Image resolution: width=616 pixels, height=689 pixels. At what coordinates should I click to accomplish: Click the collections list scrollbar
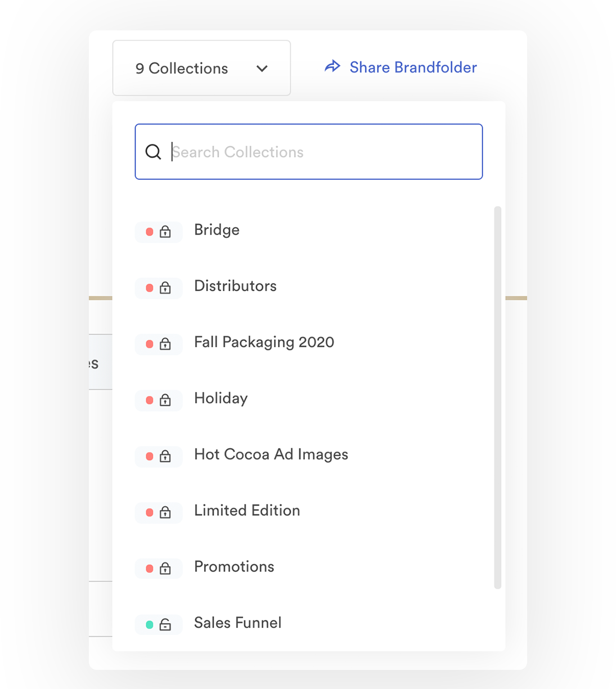click(x=498, y=398)
